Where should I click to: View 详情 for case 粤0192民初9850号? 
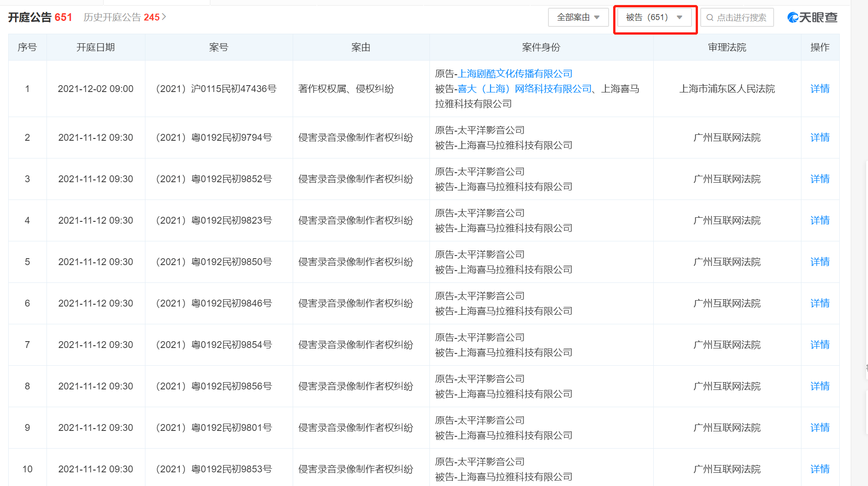[x=820, y=262]
